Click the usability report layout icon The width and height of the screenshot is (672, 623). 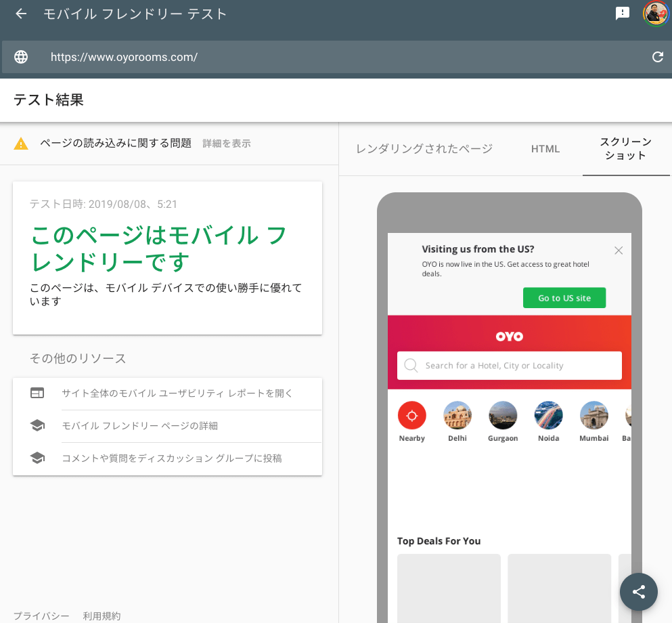[x=37, y=393]
